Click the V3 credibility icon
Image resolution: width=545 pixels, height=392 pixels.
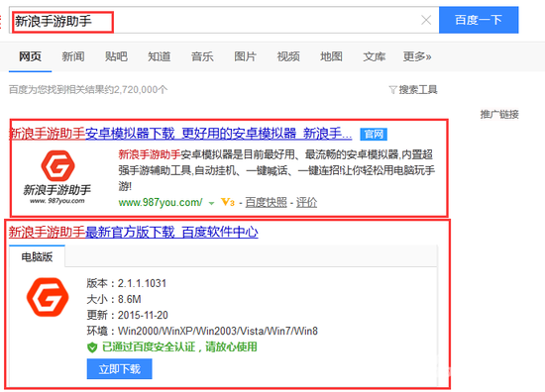(x=228, y=202)
